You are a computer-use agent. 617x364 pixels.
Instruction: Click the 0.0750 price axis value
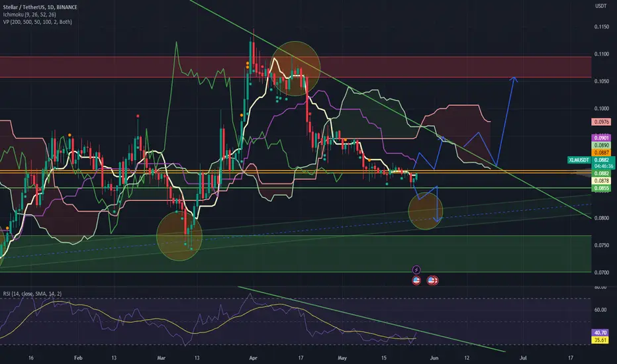click(601, 245)
